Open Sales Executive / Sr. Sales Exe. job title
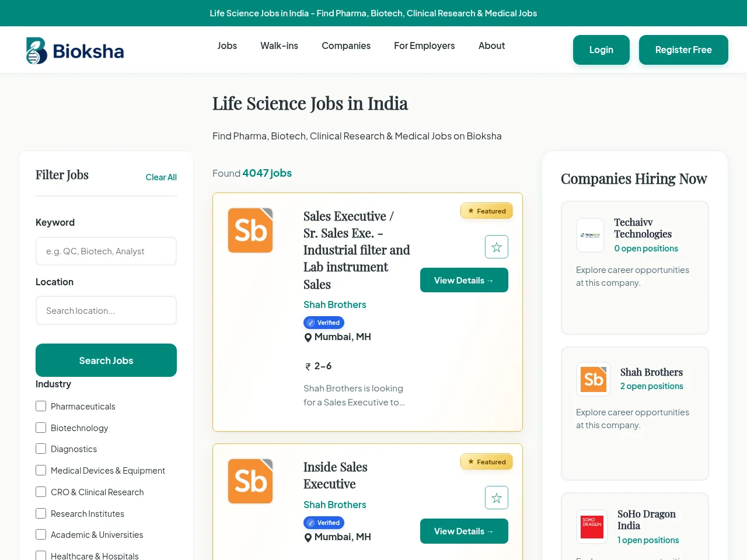The image size is (747, 560). tap(357, 250)
